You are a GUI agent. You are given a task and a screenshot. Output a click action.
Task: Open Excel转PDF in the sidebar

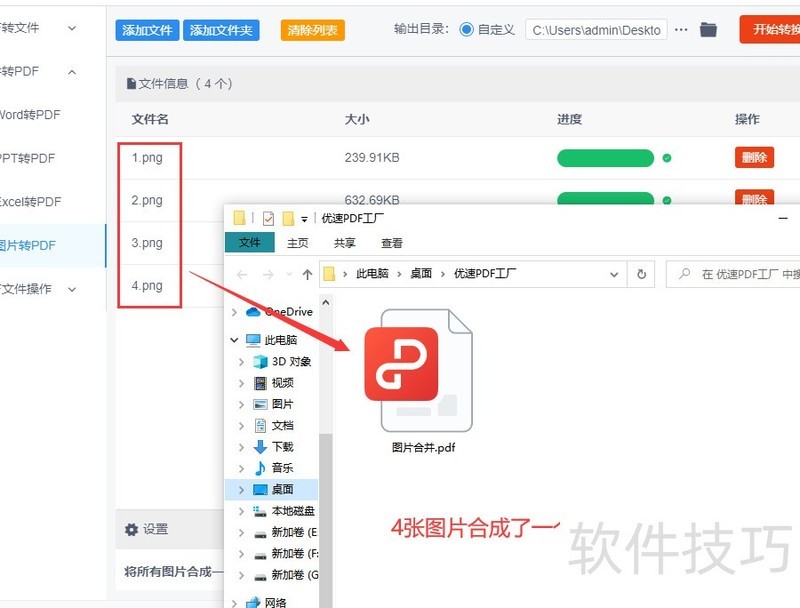click(x=31, y=201)
